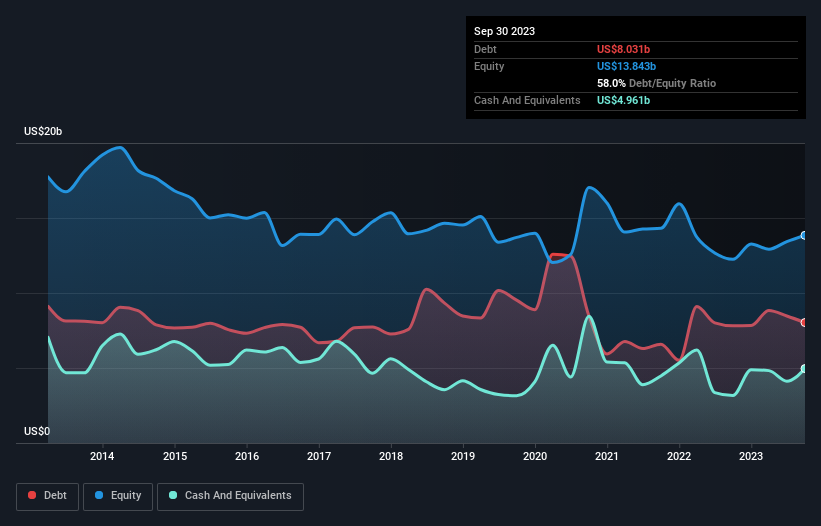Image resolution: width=821 pixels, height=526 pixels.
Task: Click the 2020 x-axis label
Action: click(x=535, y=456)
